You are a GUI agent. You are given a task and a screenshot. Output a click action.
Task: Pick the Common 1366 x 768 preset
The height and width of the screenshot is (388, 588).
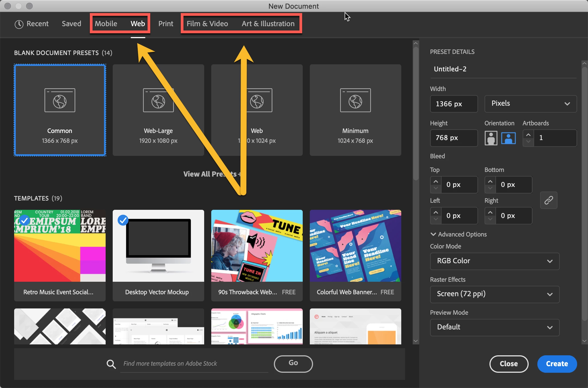pyautogui.click(x=60, y=110)
